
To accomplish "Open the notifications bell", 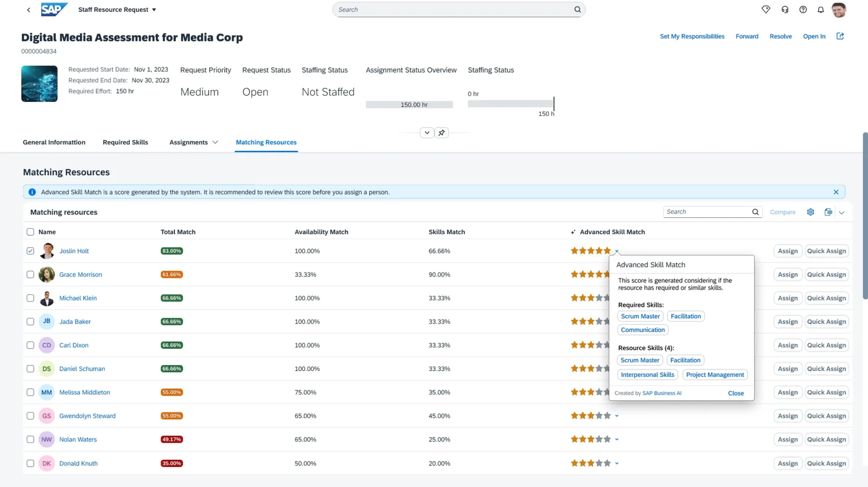I will [x=820, y=10].
